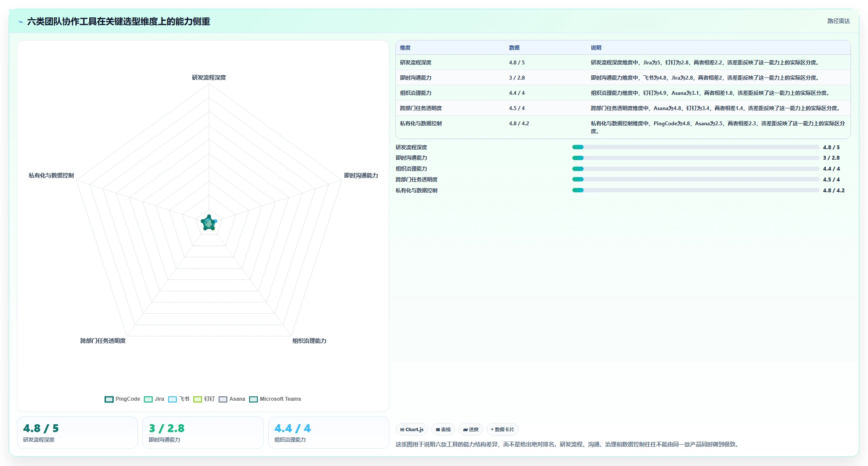Click the 数据 column header

coord(514,48)
